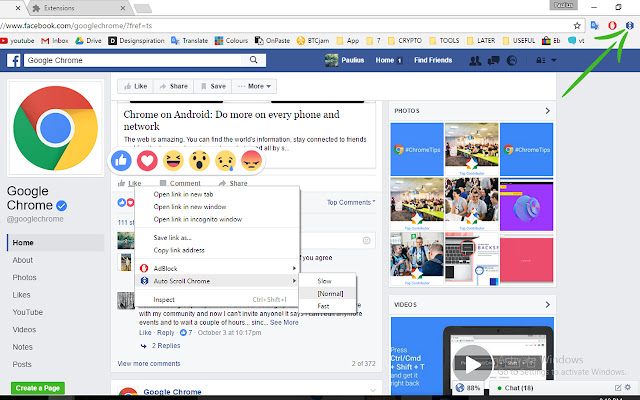
Task: Click emoji smiley in comment box
Action: coord(367,240)
